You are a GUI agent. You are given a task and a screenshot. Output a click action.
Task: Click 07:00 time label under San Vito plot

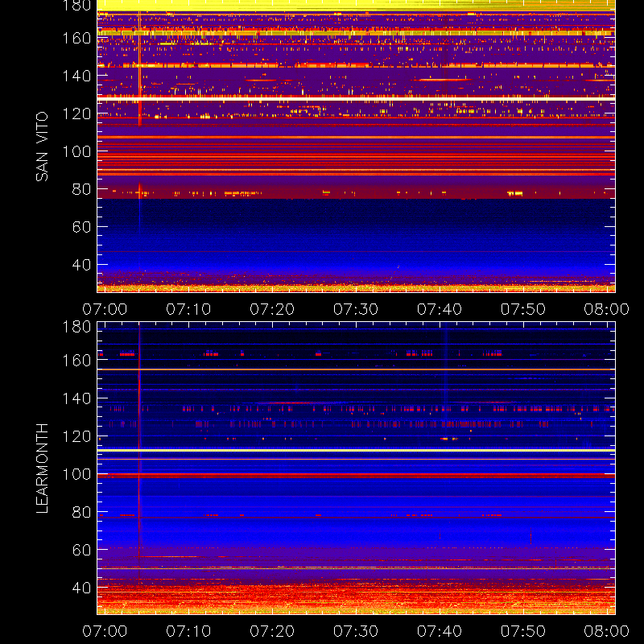tap(105, 309)
